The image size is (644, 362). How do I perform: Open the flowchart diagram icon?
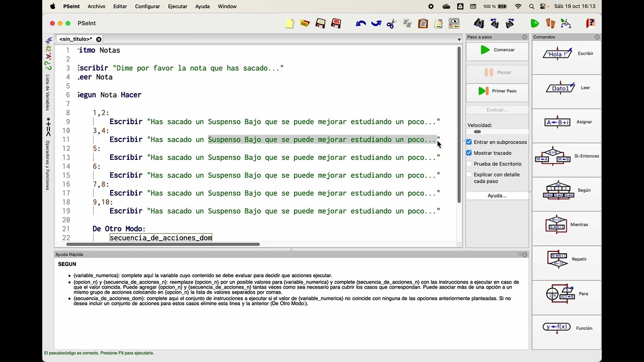(566, 24)
